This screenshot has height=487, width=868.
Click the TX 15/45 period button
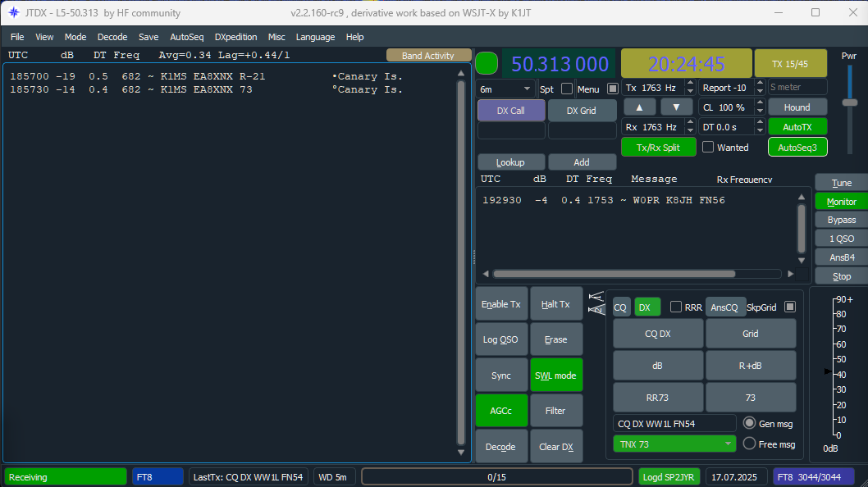tap(790, 64)
